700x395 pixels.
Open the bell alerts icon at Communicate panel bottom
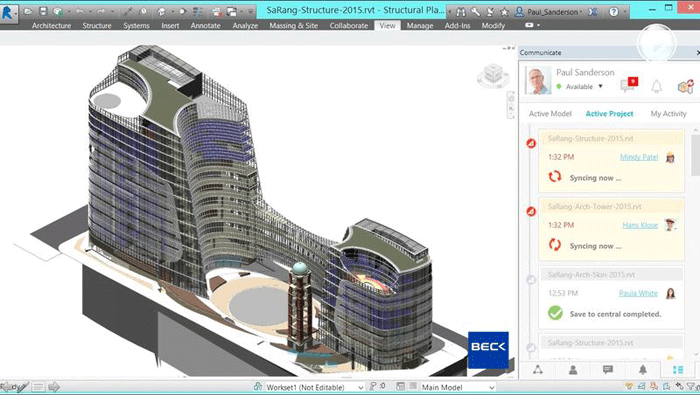click(x=643, y=370)
